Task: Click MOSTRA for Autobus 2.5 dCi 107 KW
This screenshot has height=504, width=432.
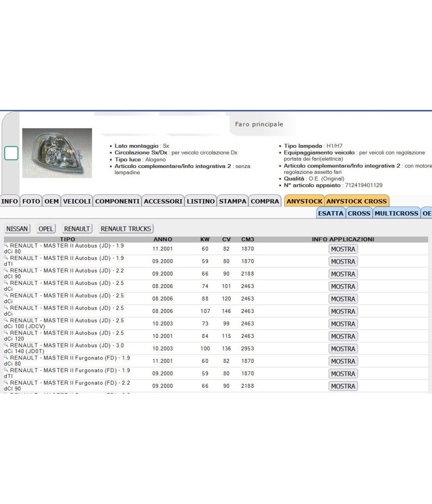Action: tap(343, 312)
